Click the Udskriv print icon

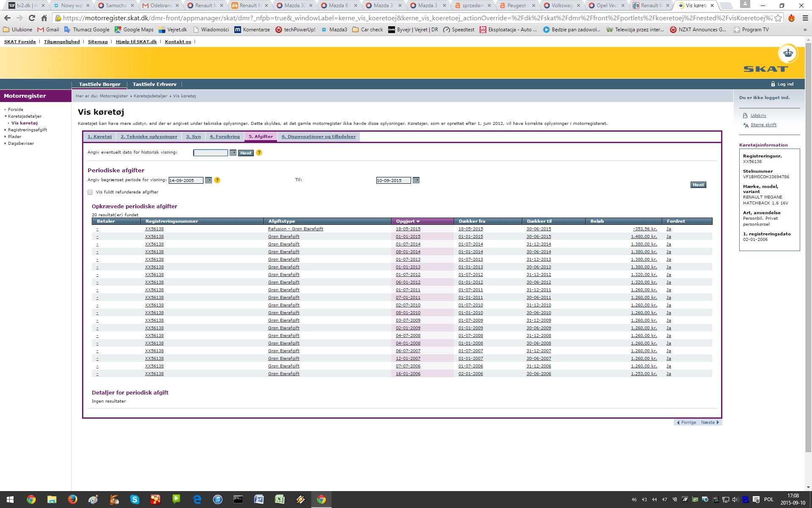tap(745, 116)
